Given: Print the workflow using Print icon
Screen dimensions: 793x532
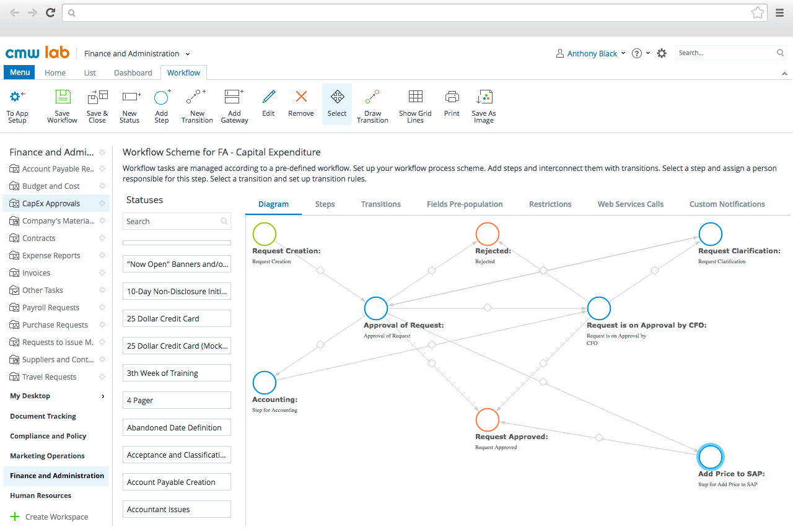Looking at the screenshot, I should click(x=452, y=97).
